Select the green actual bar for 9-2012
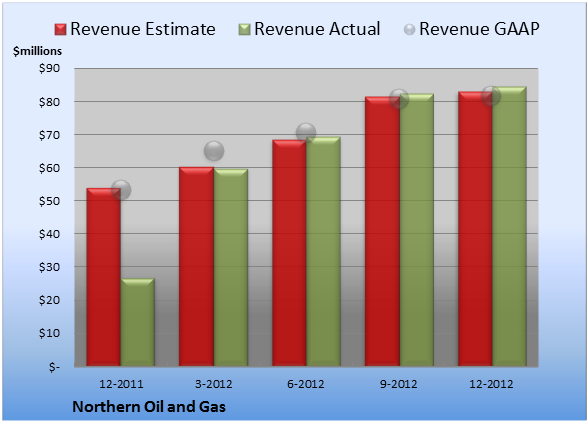This screenshot has height=422, width=588. pos(416,230)
